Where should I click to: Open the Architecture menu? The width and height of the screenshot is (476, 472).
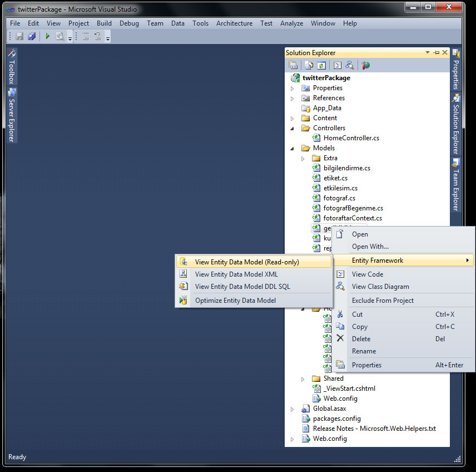(x=234, y=23)
